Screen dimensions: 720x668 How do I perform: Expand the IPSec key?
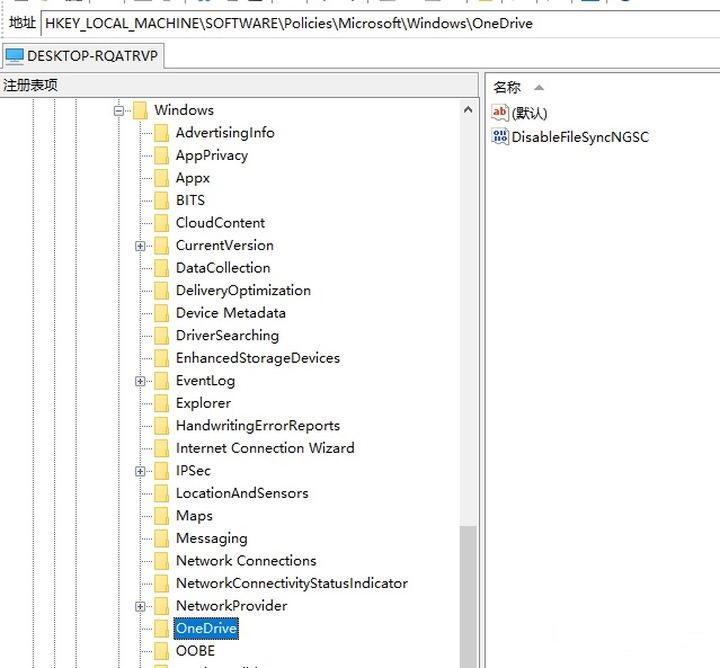(x=141, y=471)
